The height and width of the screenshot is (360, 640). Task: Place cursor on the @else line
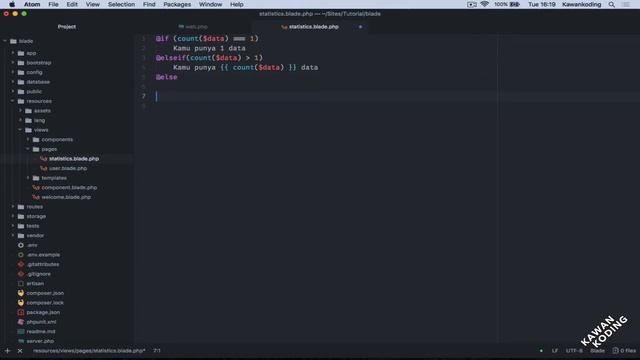pos(167,77)
